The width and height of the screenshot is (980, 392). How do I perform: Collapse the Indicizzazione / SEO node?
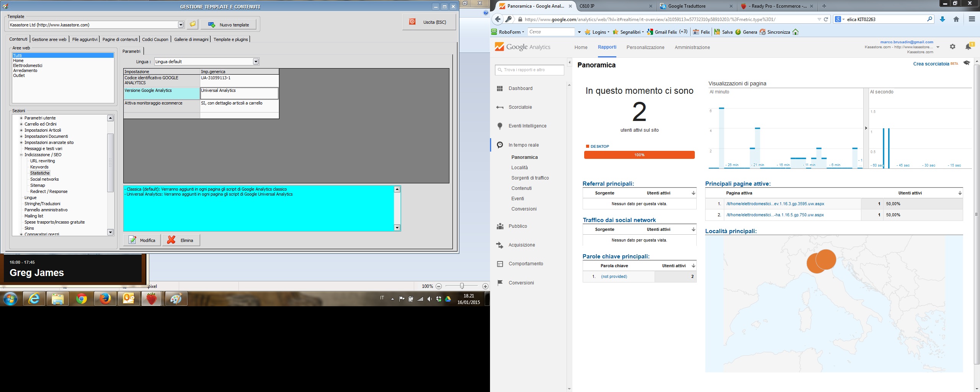(x=21, y=155)
